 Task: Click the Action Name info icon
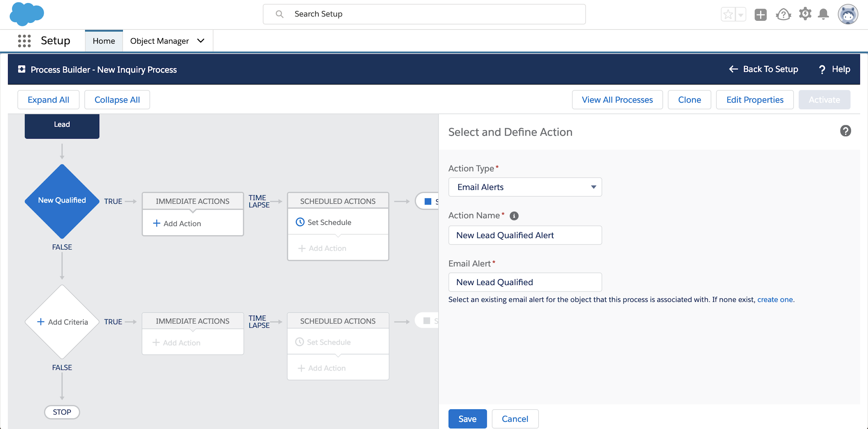pos(514,216)
